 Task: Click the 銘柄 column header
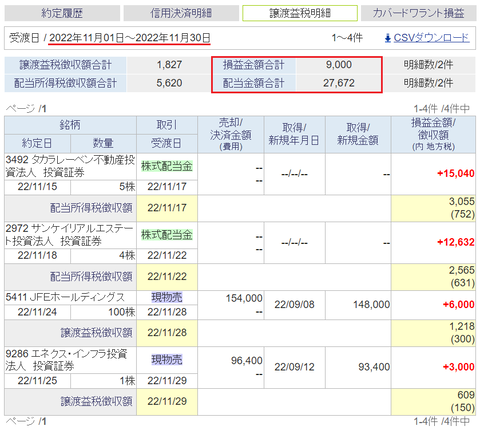pyautogui.click(x=70, y=125)
